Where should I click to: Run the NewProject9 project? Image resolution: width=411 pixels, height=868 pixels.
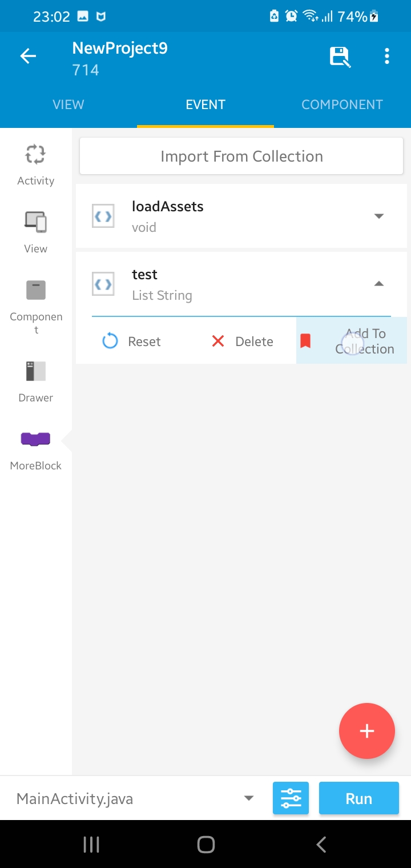[358, 798]
